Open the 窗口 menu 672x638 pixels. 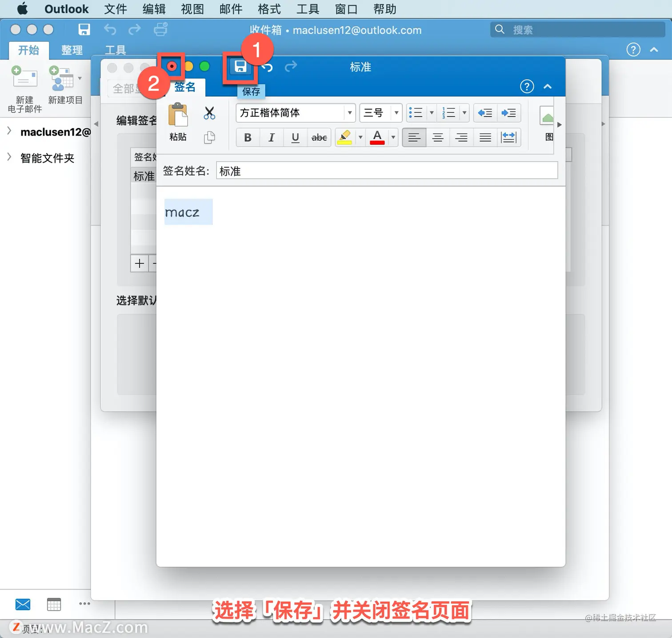pos(346,9)
